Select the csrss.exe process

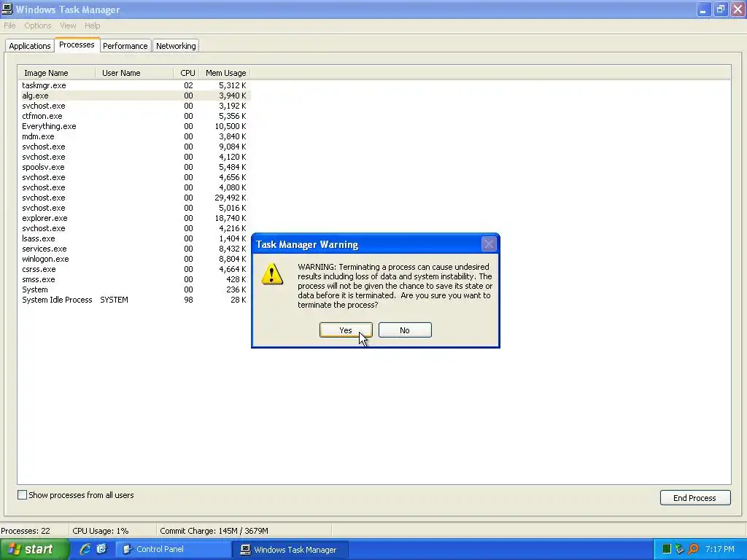134,270
